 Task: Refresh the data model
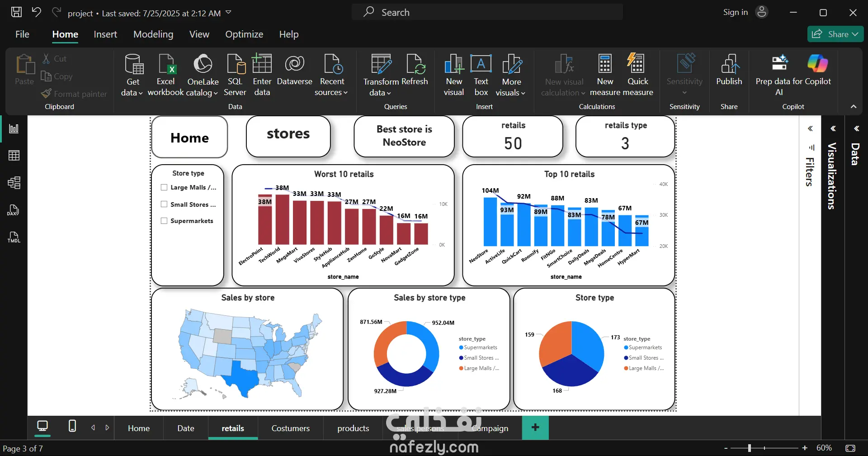coord(415,71)
